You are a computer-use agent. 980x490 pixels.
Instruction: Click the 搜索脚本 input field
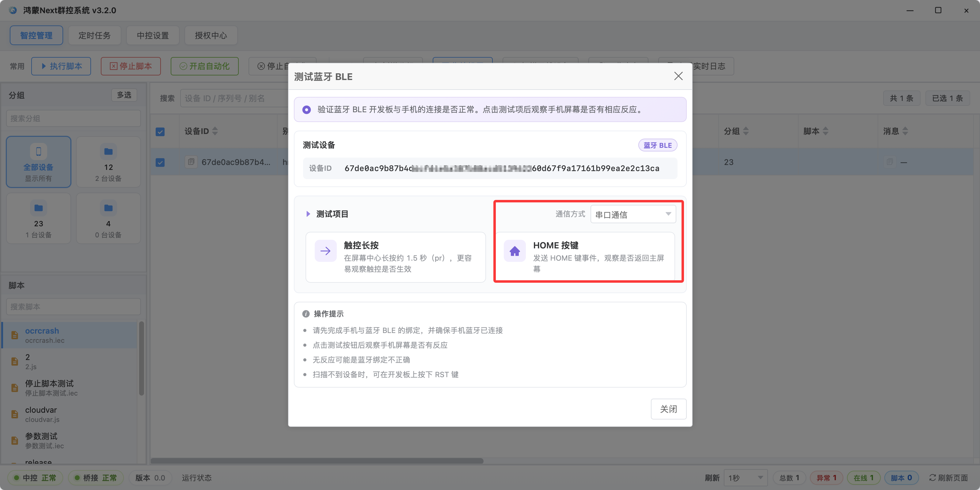[74, 307]
